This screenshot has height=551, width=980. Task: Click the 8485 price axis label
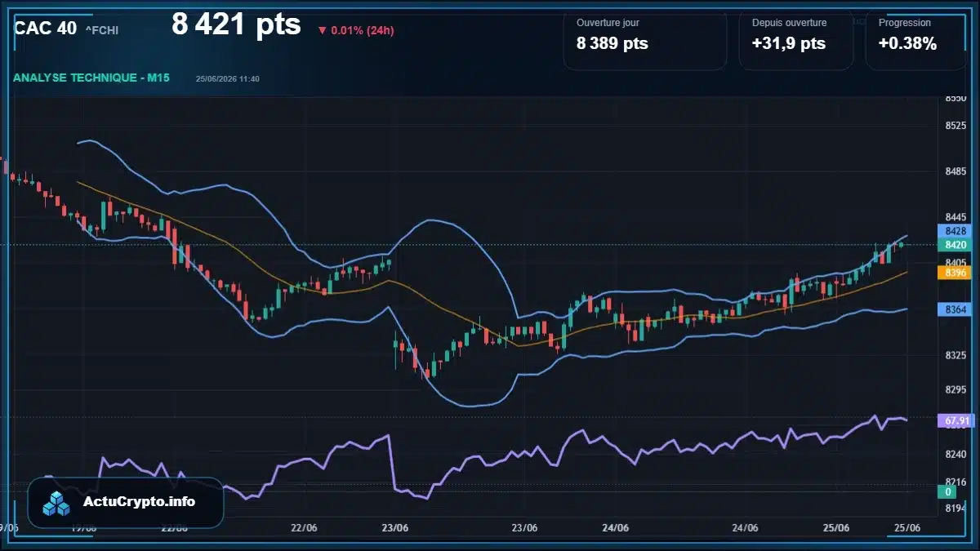955,172
